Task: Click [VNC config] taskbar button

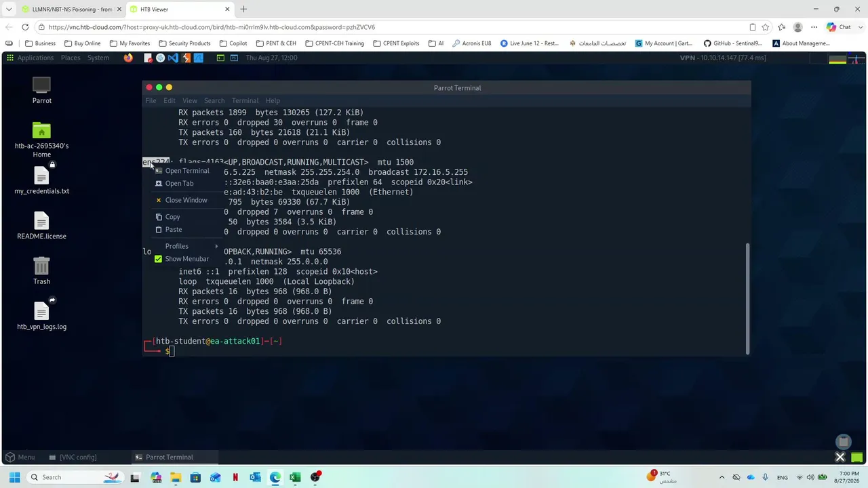Action: point(73,457)
